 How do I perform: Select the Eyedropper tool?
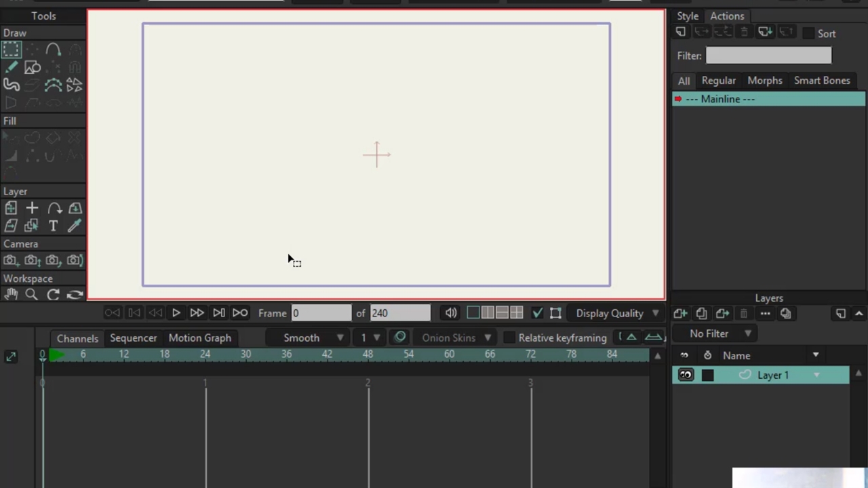[x=75, y=226]
